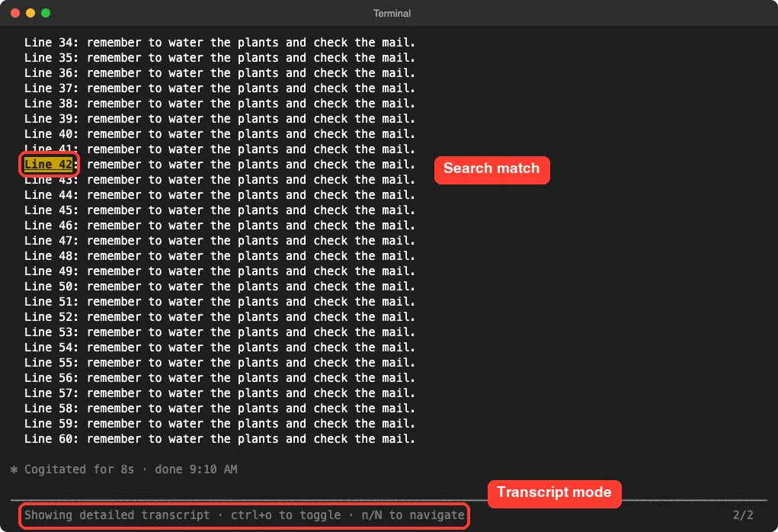Click the Line 58 output row

click(219, 409)
